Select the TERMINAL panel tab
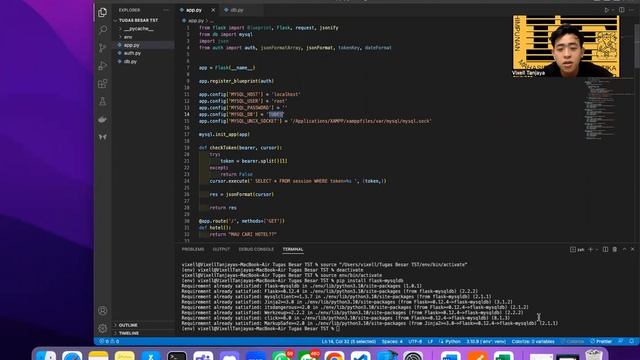This screenshot has width=640, height=360. (293, 249)
